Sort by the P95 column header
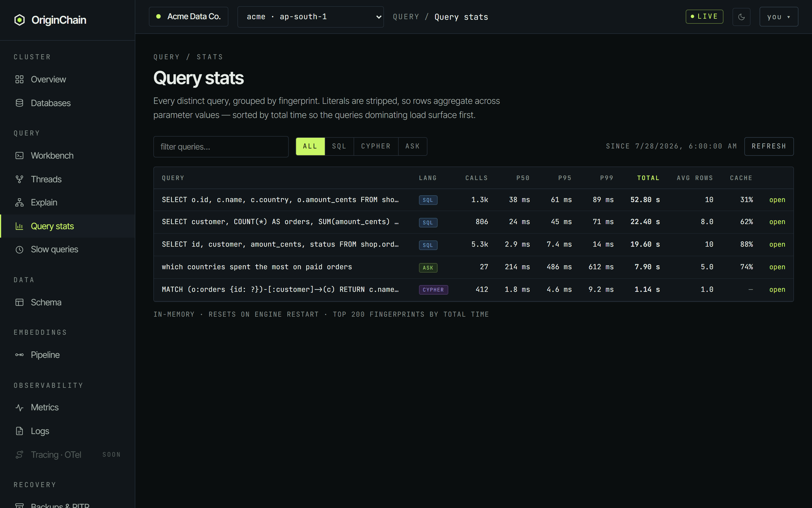Image resolution: width=812 pixels, height=508 pixels. 565,178
